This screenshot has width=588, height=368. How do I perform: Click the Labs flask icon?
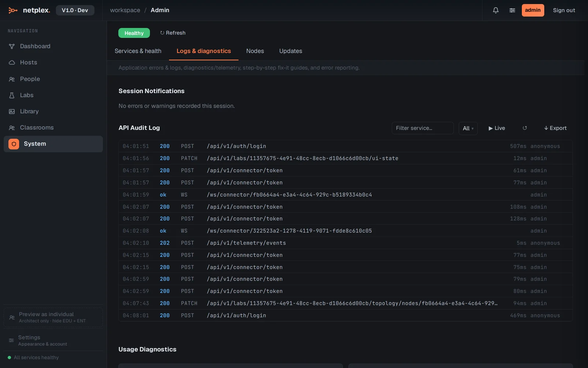coord(12,95)
